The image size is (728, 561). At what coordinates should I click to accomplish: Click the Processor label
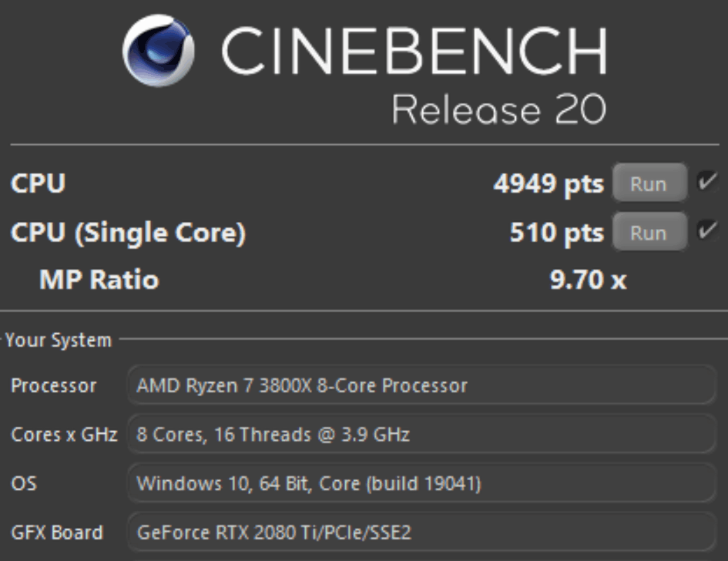click(x=53, y=386)
